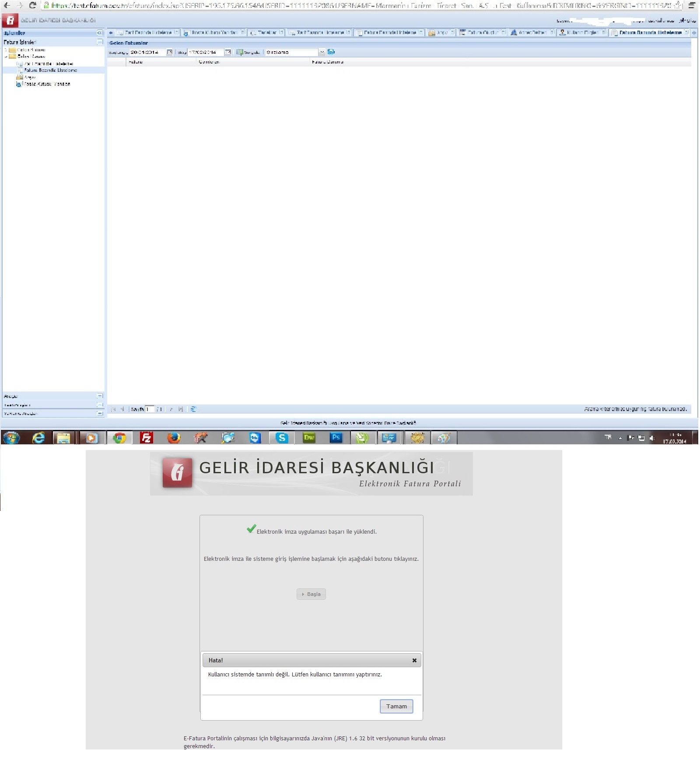The width and height of the screenshot is (700, 760).
Task: Go to the first page of results
Action: pyautogui.click(x=113, y=409)
